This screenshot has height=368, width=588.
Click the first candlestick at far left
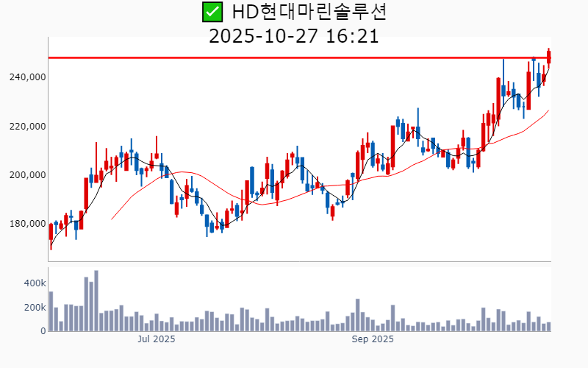point(51,232)
